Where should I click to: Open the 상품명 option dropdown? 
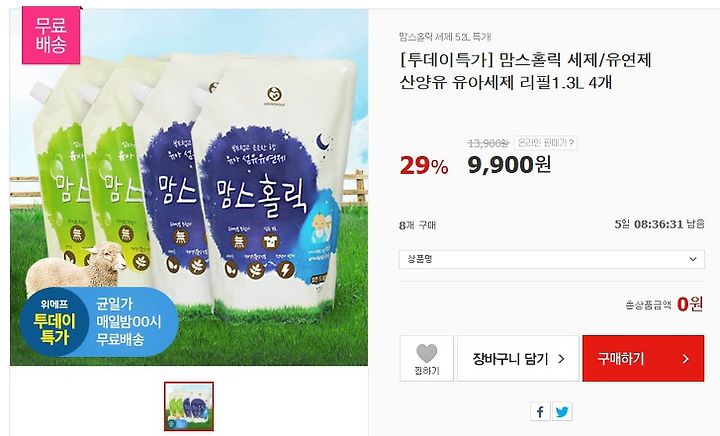point(551,259)
